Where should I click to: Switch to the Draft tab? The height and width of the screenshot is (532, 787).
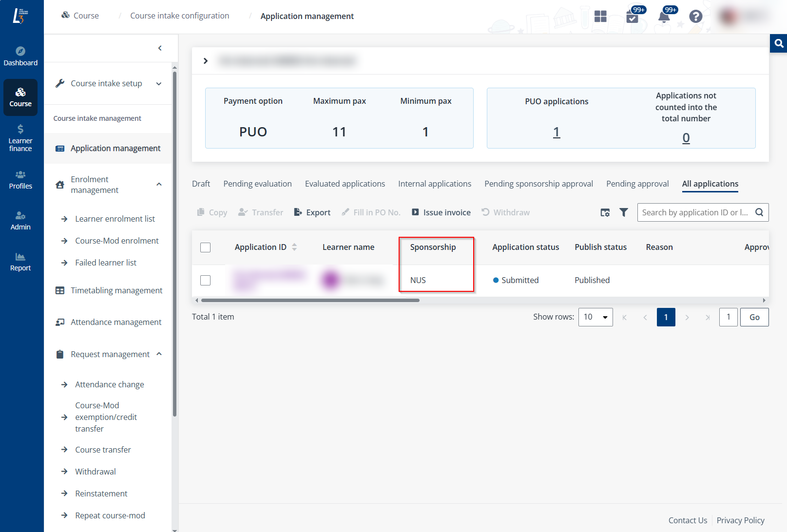(x=201, y=184)
